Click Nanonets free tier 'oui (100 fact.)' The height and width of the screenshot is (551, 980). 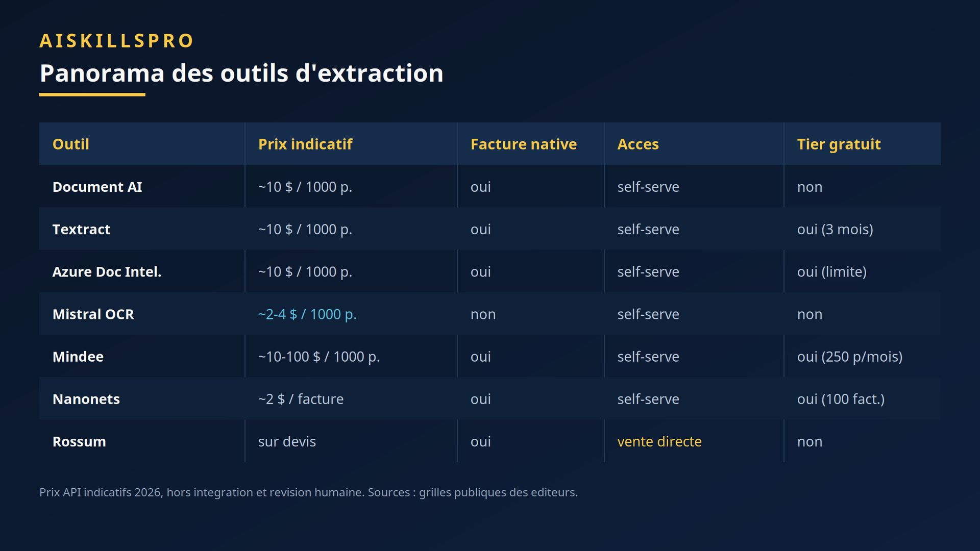841,398
